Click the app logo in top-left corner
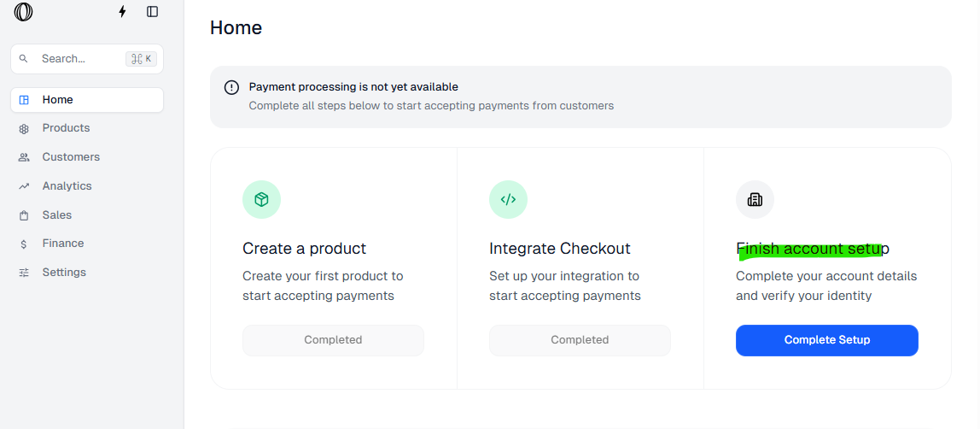Screen dimensions: 980x429 (x=23, y=12)
